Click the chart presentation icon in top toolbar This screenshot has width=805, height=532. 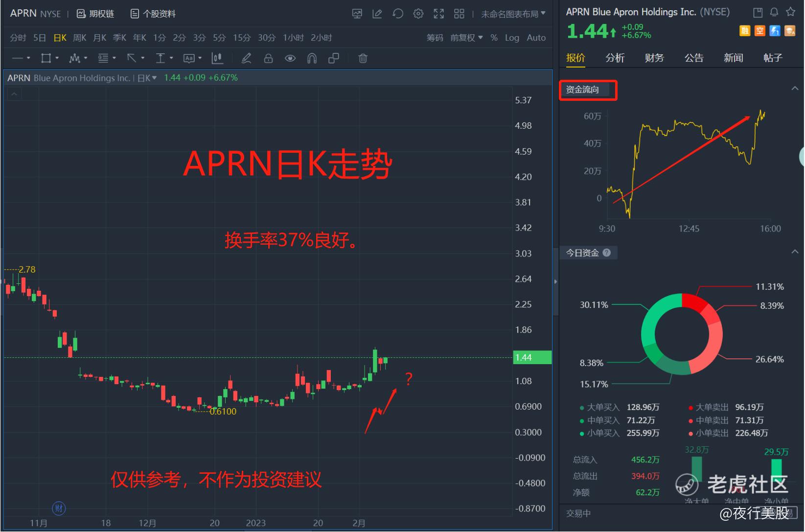click(357, 14)
